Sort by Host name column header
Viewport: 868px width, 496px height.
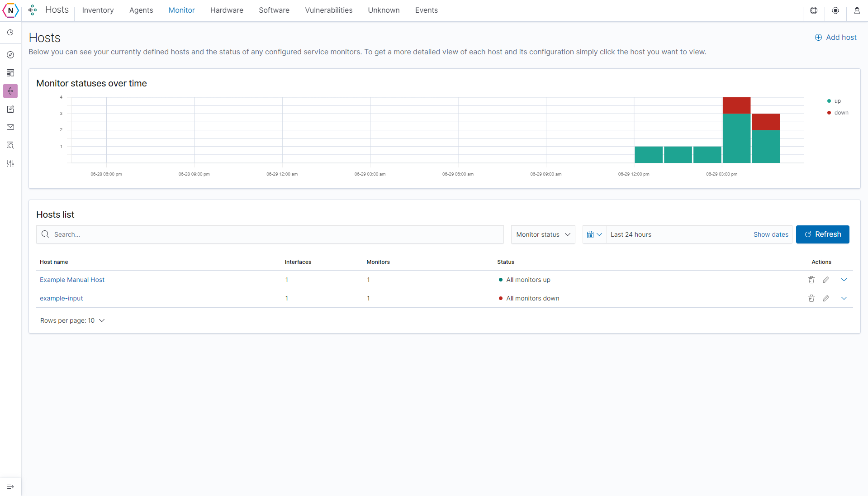click(x=54, y=262)
